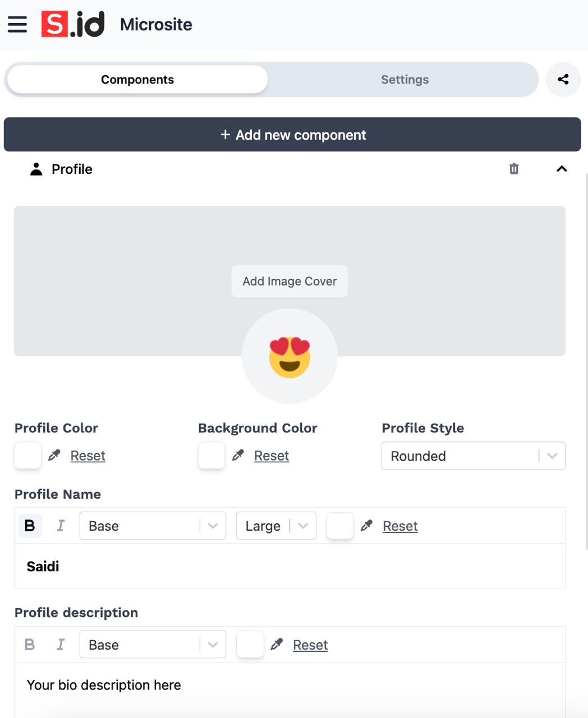588x718 pixels.
Task: Reset the Background Color
Action: coord(272,455)
